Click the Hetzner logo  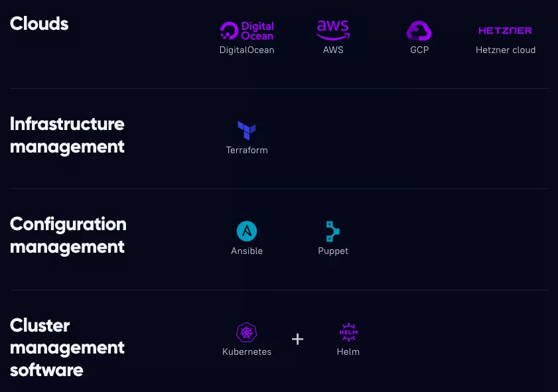pos(506,31)
